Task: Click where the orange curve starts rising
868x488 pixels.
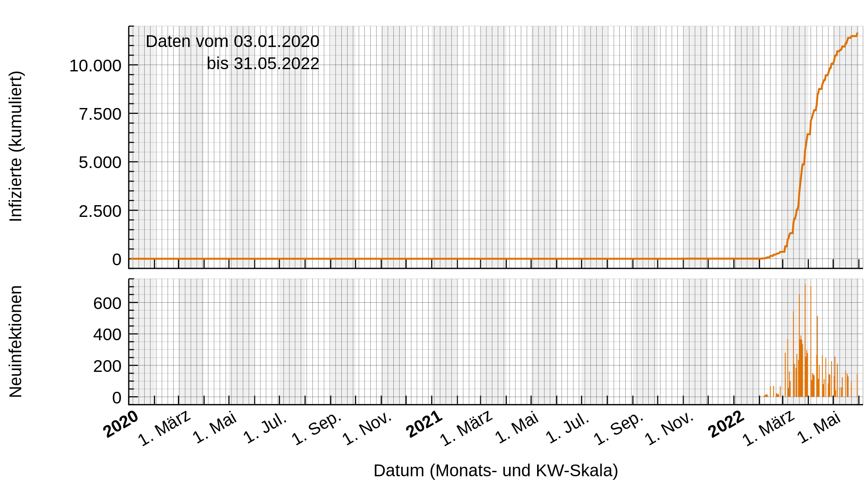Action: click(765, 258)
